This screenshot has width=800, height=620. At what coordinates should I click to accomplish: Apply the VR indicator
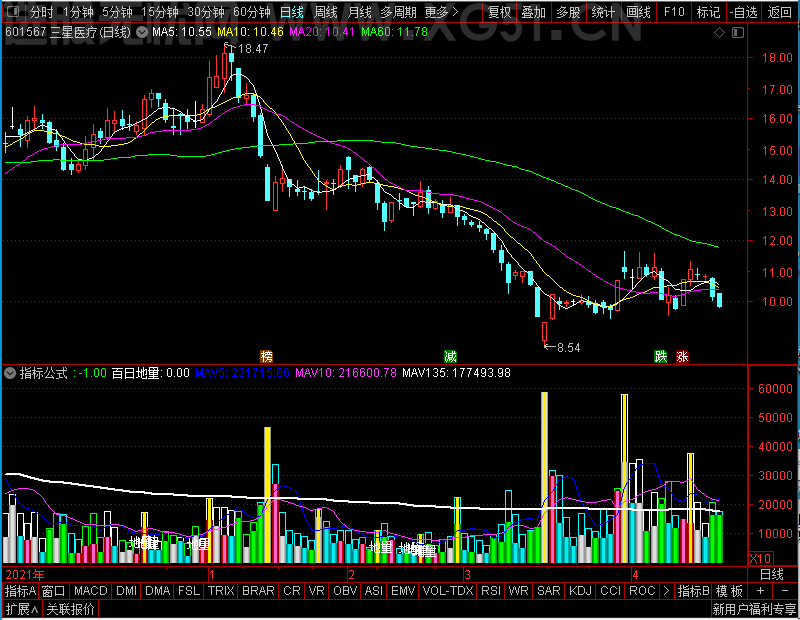(317, 591)
